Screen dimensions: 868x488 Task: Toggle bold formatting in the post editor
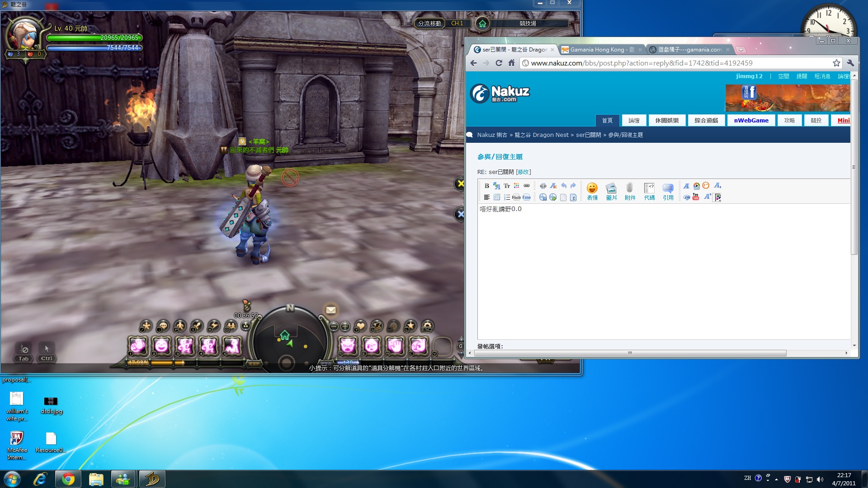[x=486, y=186]
